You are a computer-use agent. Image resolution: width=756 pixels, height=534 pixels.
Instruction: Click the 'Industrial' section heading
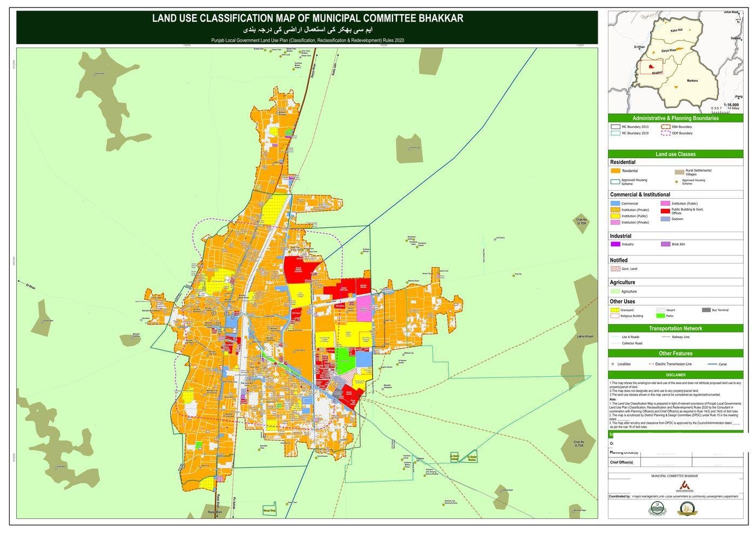coord(620,236)
